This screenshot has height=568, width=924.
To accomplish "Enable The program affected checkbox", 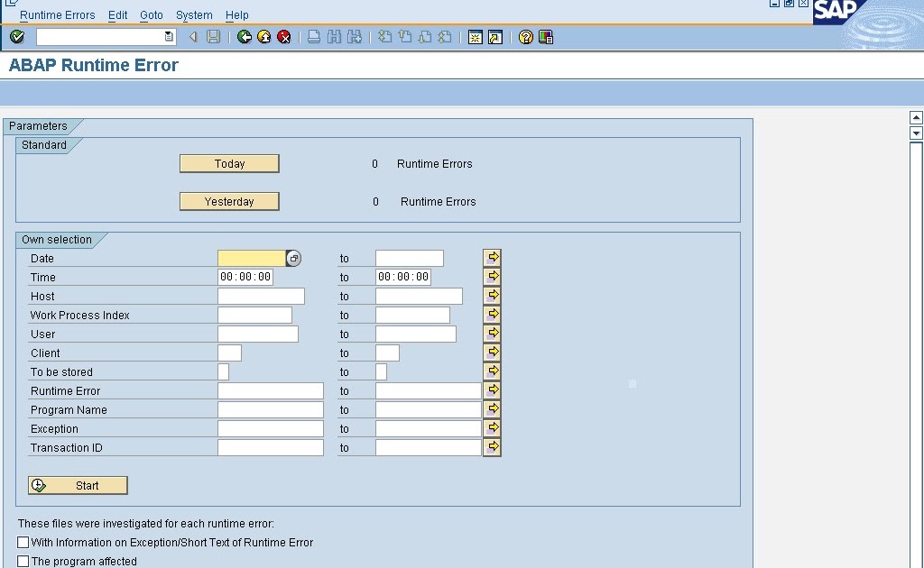I will coord(23,561).
